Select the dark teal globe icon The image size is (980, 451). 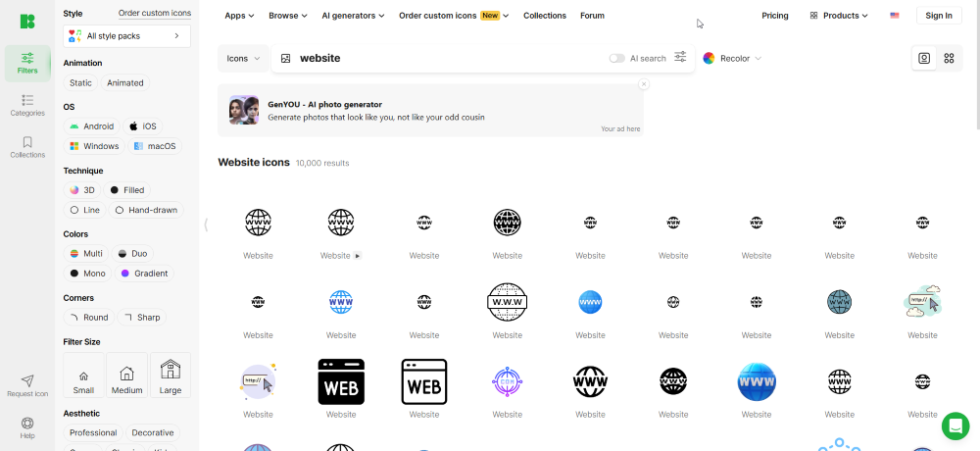click(840, 302)
